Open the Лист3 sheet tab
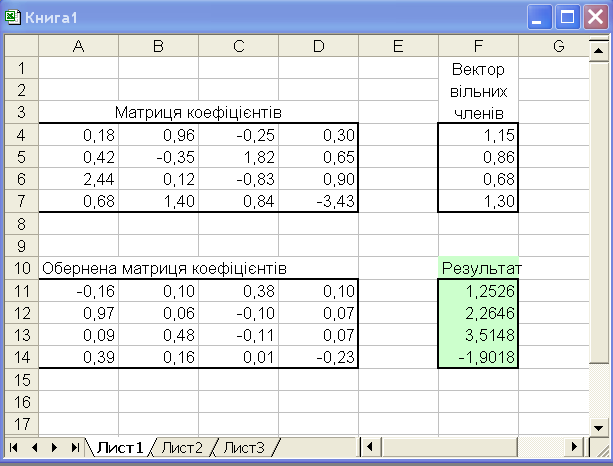 [x=244, y=447]
